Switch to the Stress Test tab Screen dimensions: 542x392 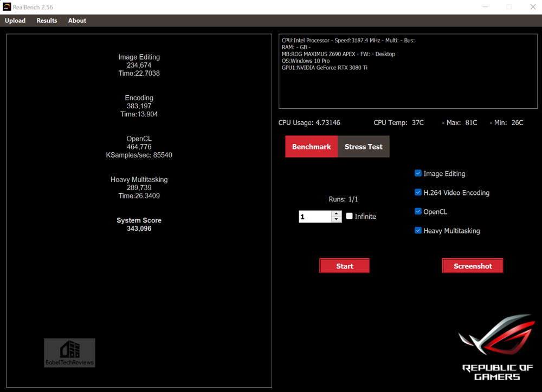(x=364, y=147)
